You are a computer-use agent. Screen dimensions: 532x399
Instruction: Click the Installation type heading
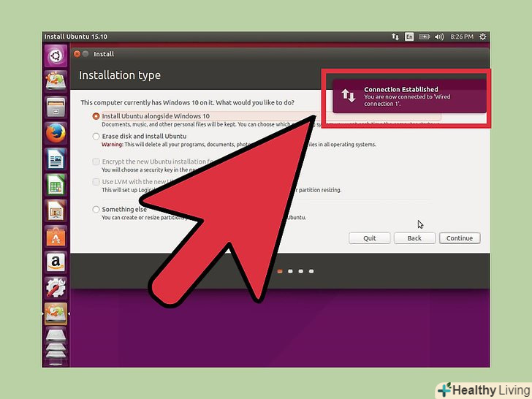point(120,75)
